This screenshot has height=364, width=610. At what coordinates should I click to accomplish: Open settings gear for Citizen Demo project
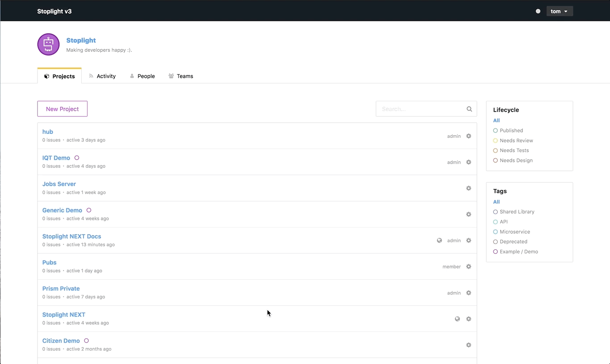click(468, 345)
